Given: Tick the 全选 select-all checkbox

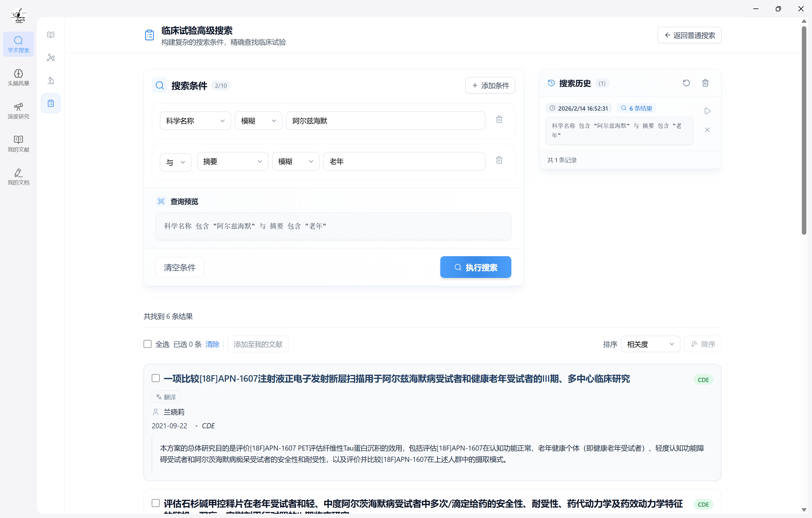Looking at the screenshot, I should tap(147, 344).
